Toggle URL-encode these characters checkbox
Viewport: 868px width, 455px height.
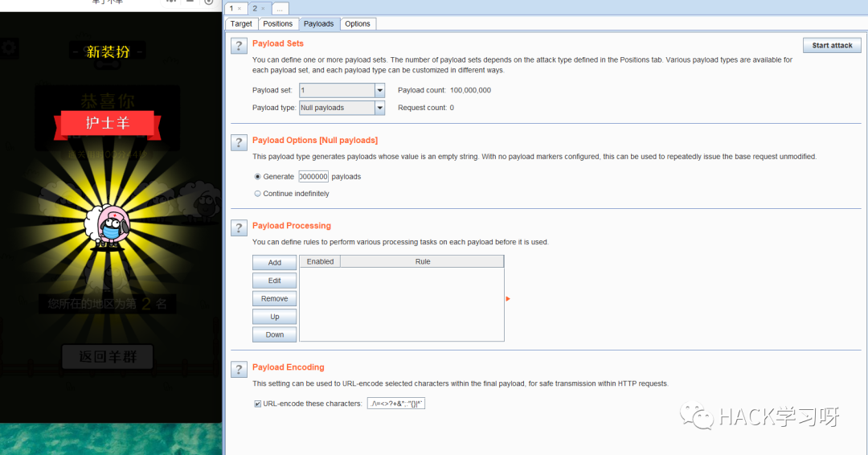point(257,404)
